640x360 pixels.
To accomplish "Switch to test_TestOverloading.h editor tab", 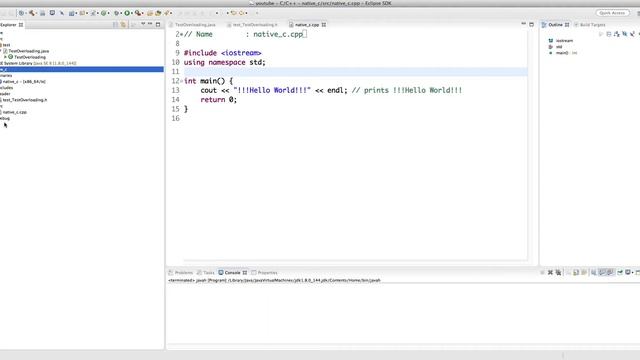I will click(x=255, y=25).
